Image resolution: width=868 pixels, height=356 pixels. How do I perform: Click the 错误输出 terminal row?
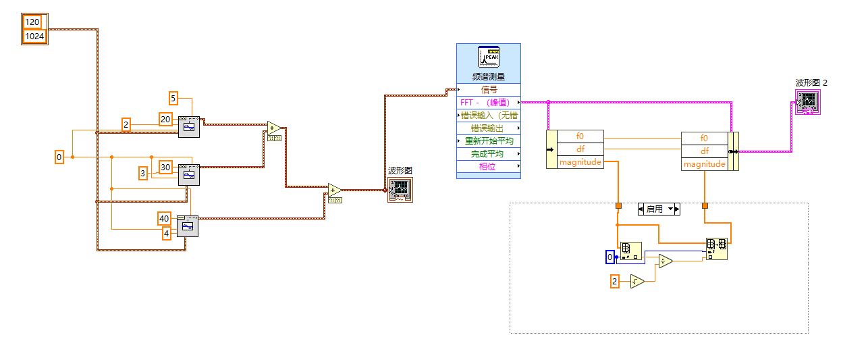489,128
